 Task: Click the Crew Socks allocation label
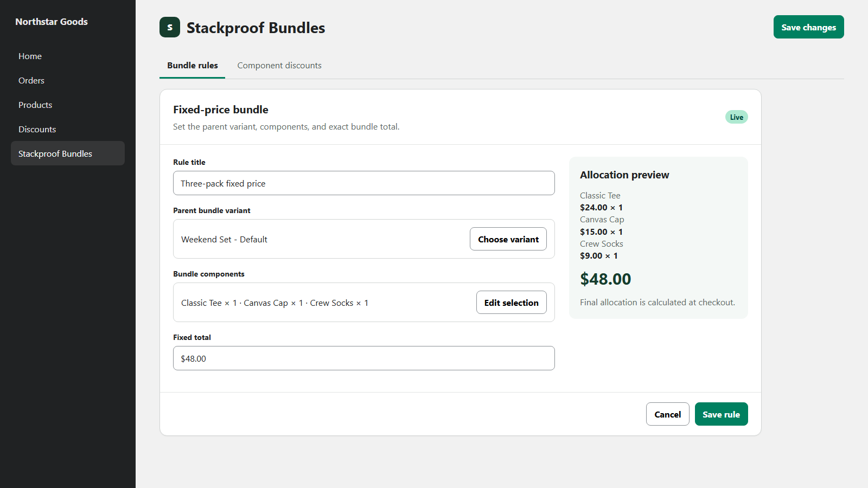pyautogui.click(x=602, y=243)
